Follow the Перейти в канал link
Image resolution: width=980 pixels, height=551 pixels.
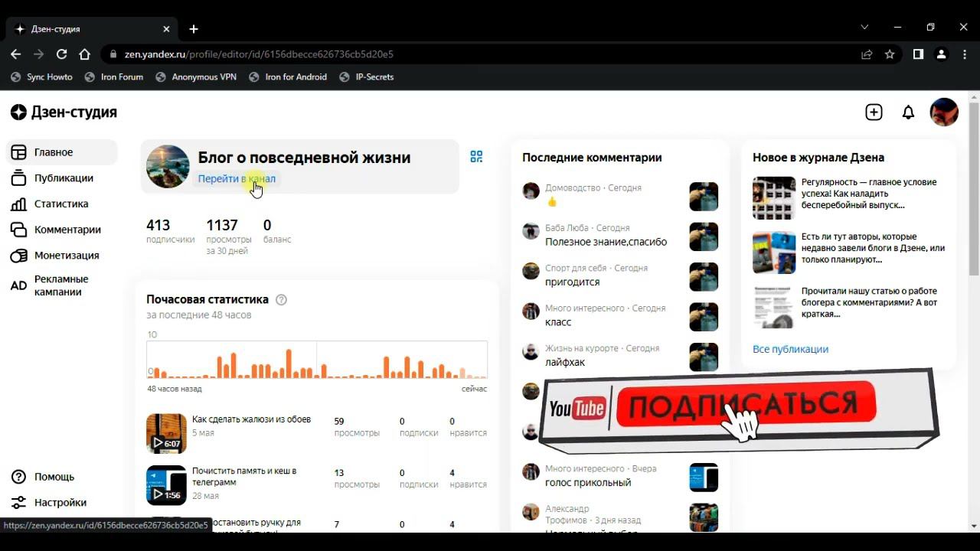coord(237,179)
